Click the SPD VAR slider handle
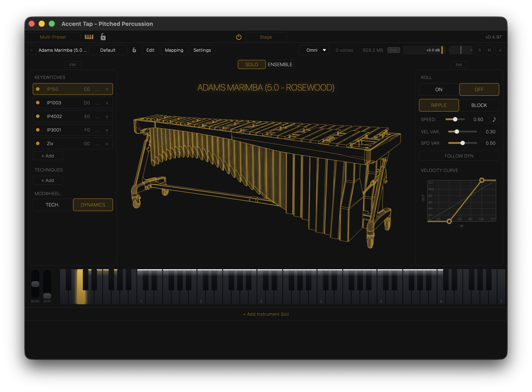 click(x=462, y=143)
